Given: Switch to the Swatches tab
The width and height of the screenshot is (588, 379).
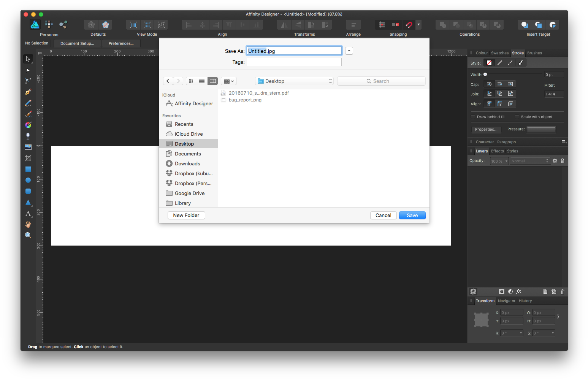Looking at the screenshot, I should 499,53.
